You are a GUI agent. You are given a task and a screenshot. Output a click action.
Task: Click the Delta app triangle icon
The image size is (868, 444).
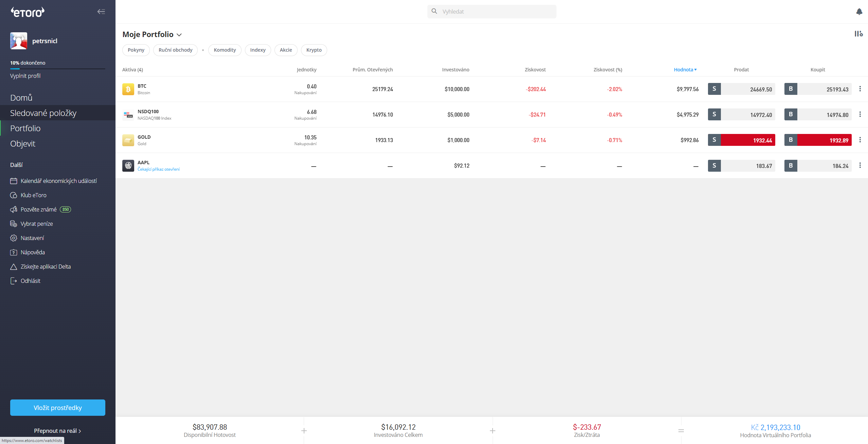(14, 267)
